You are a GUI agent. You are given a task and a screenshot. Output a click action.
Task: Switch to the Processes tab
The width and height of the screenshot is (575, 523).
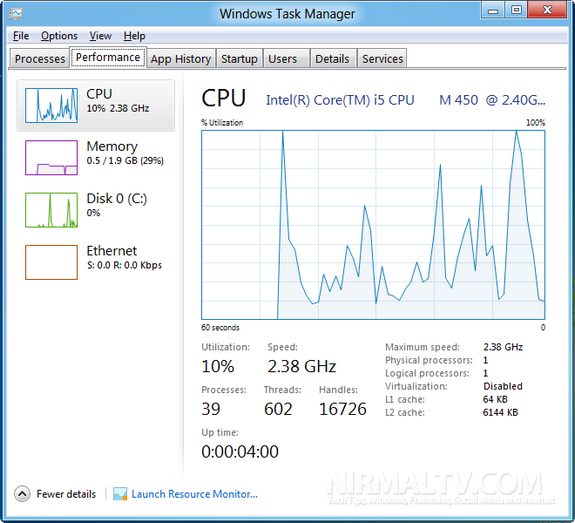[x=40, y=59]
